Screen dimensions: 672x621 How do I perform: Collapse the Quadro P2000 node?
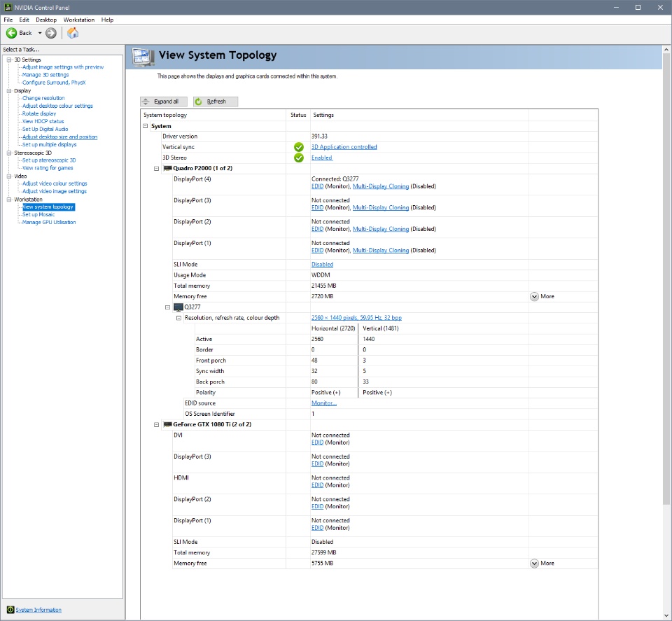click(156, 169)
